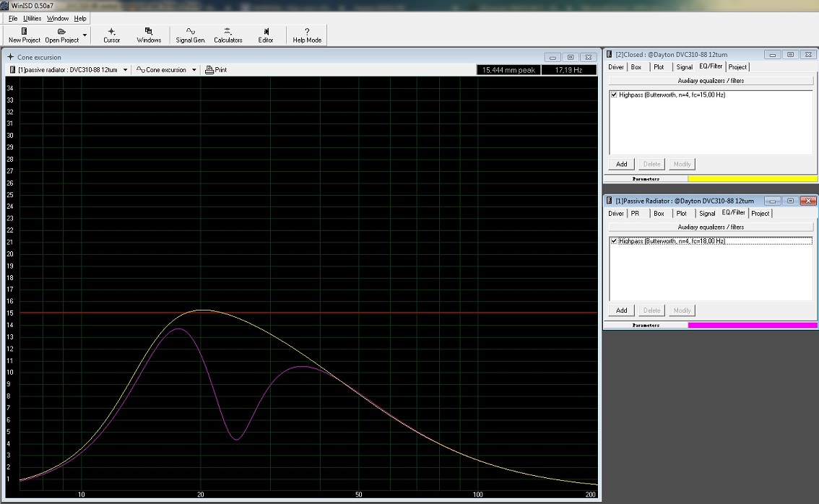
Task: Switch to PR tab in Passive Radiator window
Action: 635,213
